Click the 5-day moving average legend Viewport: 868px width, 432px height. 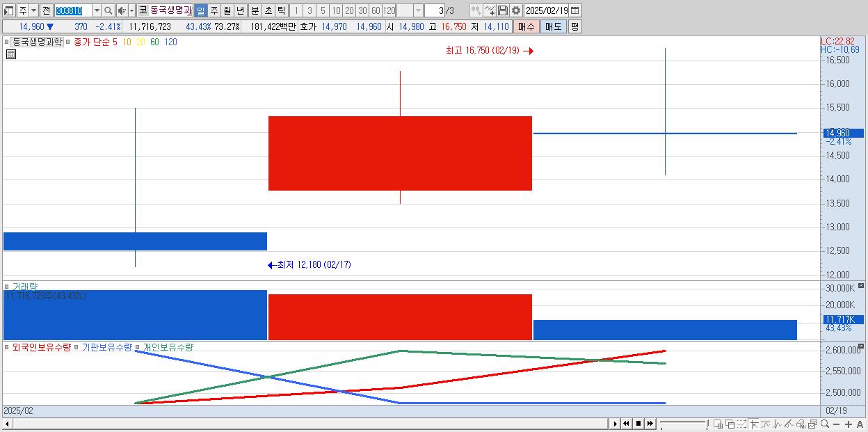point(115,42)
